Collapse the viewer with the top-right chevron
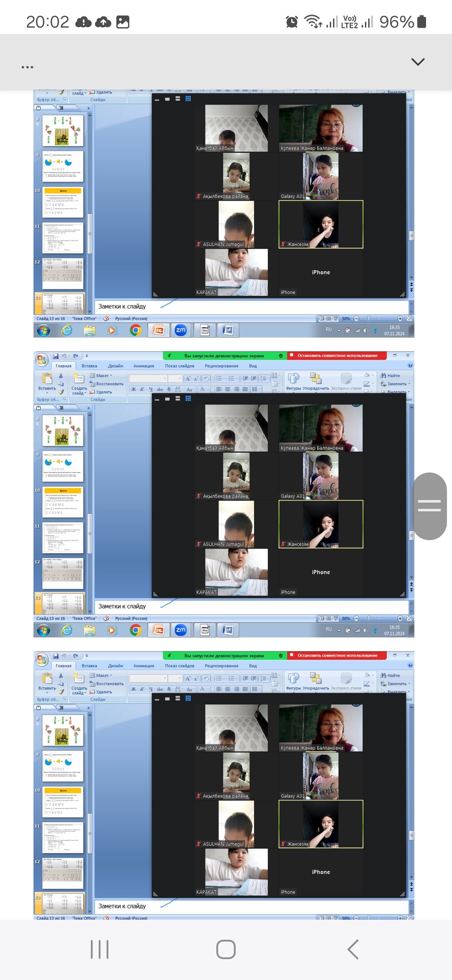The width and height of the screenshot is (452, 980). (418, 62)
